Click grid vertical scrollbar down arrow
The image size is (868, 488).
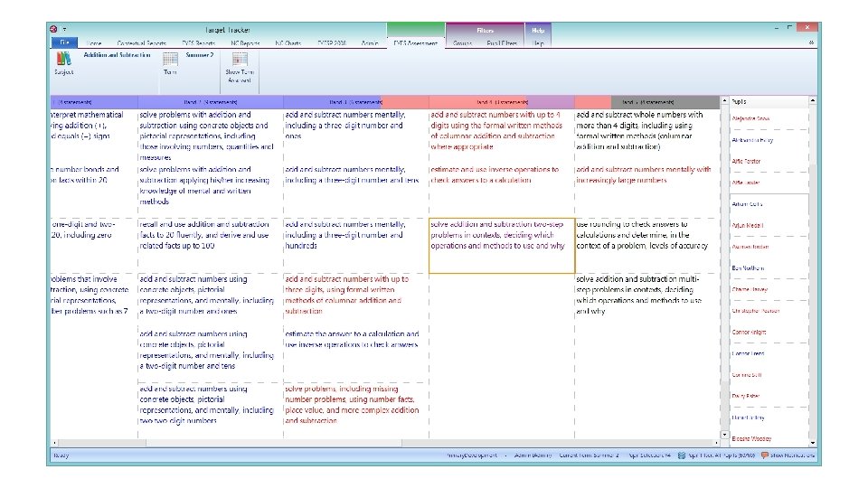(x=724, y=435)
